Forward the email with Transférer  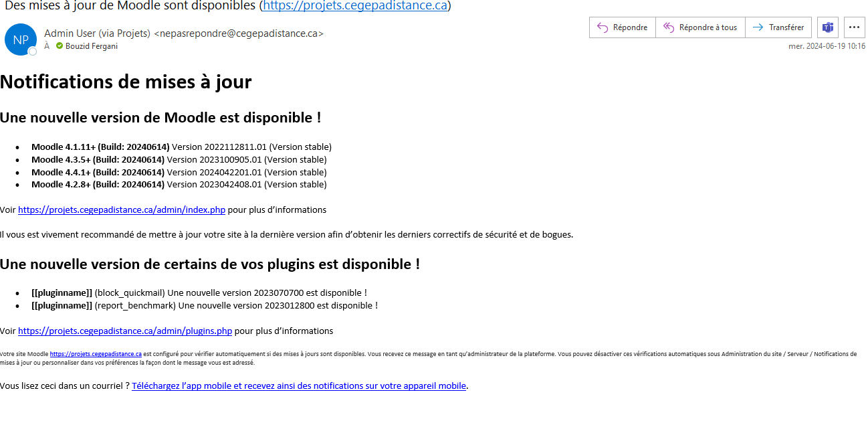(x=778, y=27)
